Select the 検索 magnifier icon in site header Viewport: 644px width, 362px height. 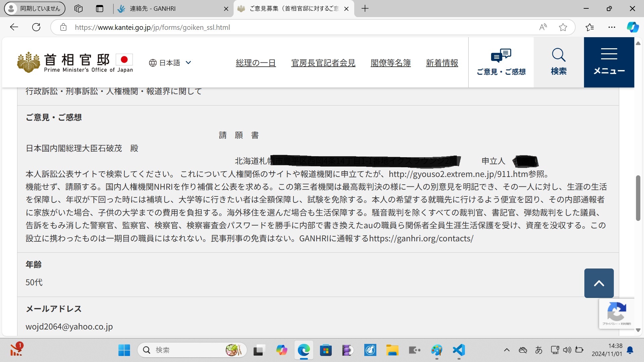(558, 62)
